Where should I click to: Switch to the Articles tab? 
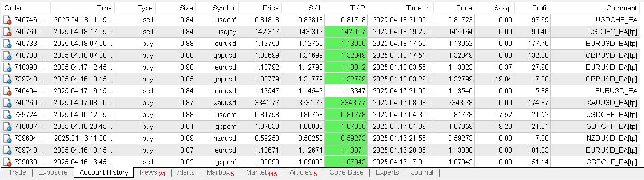tap(303, 173)
